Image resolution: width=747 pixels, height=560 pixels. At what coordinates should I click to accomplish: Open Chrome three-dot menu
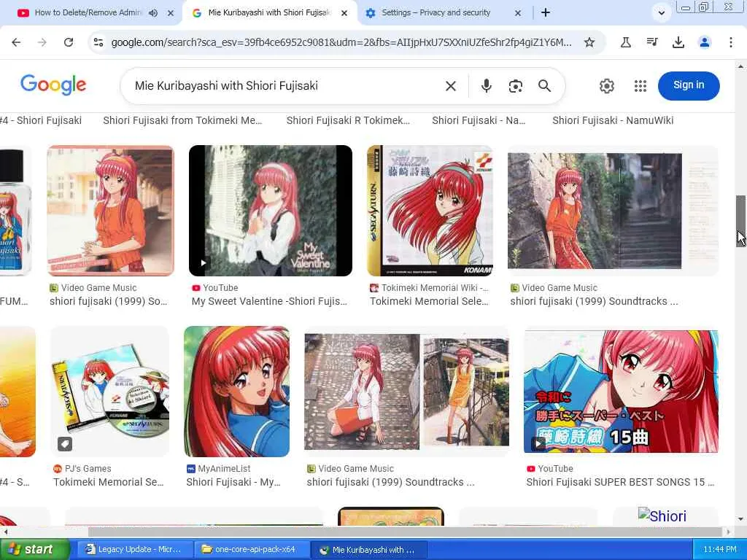731,42
